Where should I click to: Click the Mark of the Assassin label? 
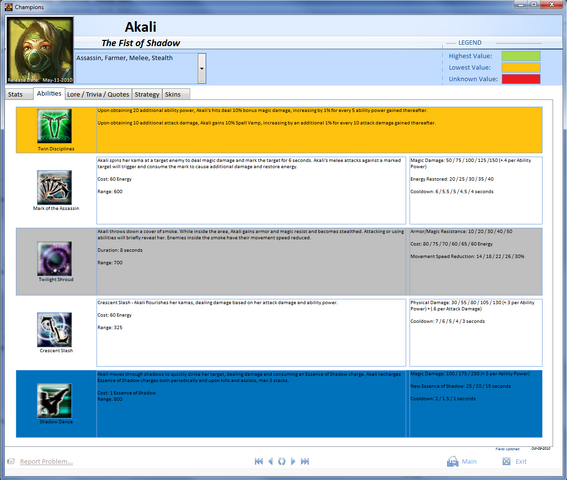click(x=56, y=208)
